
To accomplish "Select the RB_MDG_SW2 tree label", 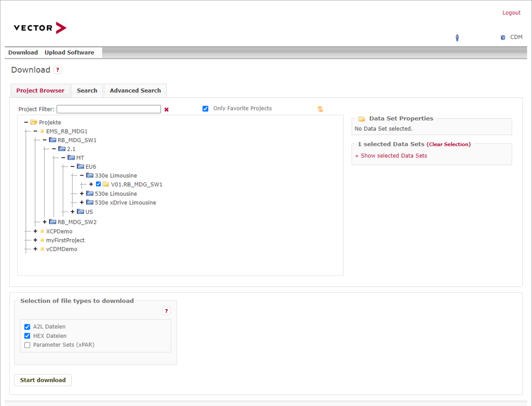I will click(77, 222).
